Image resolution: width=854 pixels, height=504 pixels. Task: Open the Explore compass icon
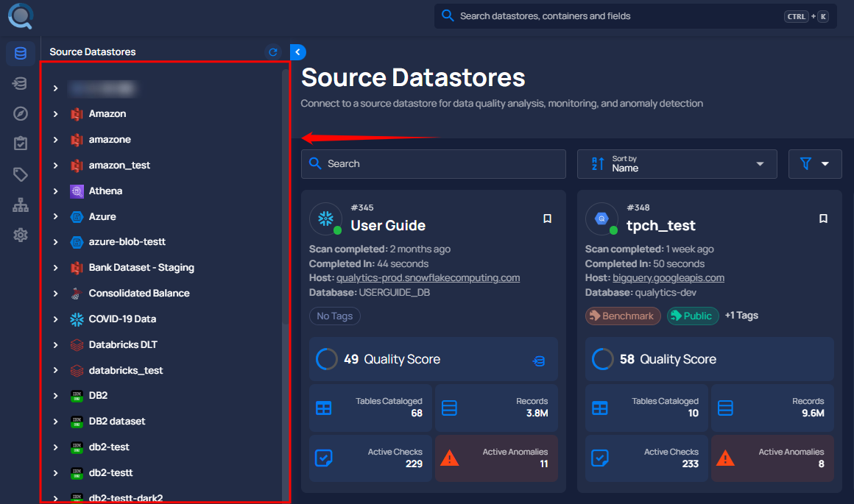coord(21,113)
